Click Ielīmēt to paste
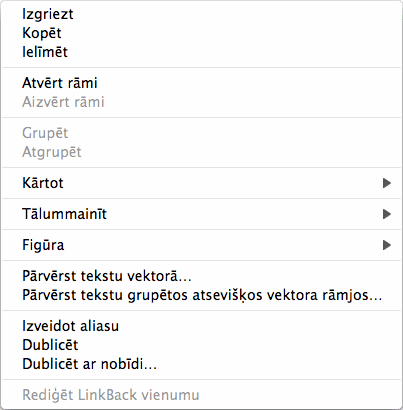This screenshot has width=403, height=410. [x=201, y=52]
